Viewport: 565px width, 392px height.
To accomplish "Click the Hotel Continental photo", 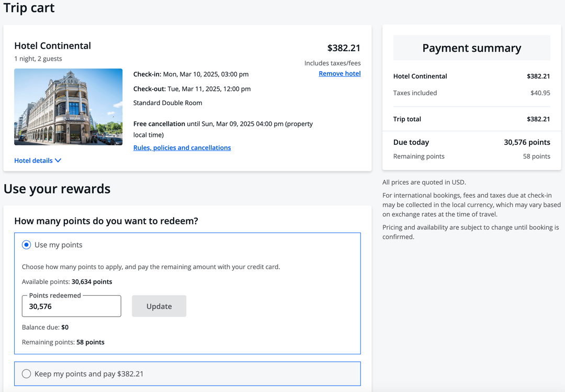I will pyautogui.click(x=68, y=107).
